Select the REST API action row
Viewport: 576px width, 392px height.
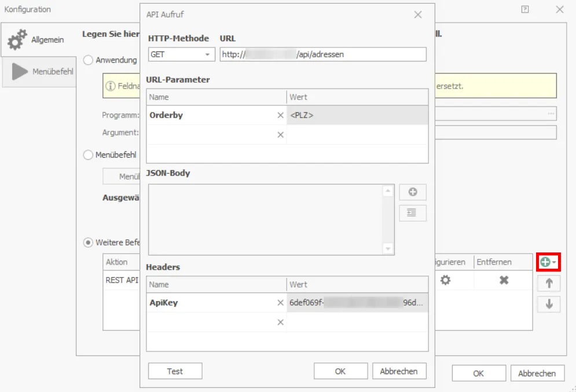tap(122, 280)
